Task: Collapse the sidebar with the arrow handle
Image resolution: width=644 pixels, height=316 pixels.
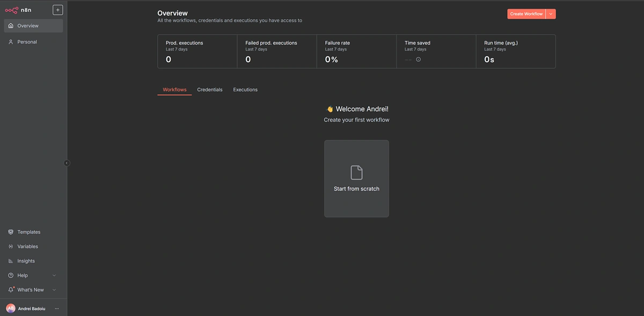Action: click(x=67, y=163)
